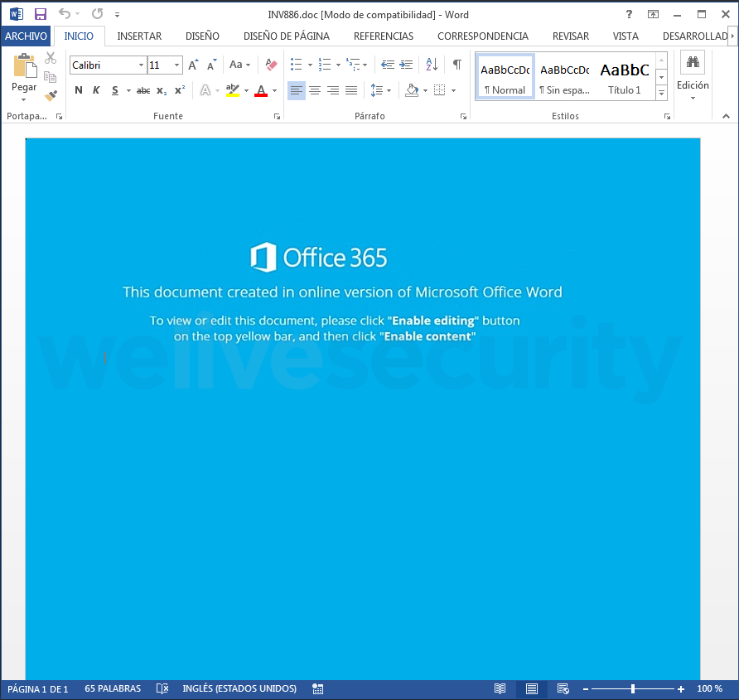Toggle Italic (K) formatting

[x=96, y=90]
